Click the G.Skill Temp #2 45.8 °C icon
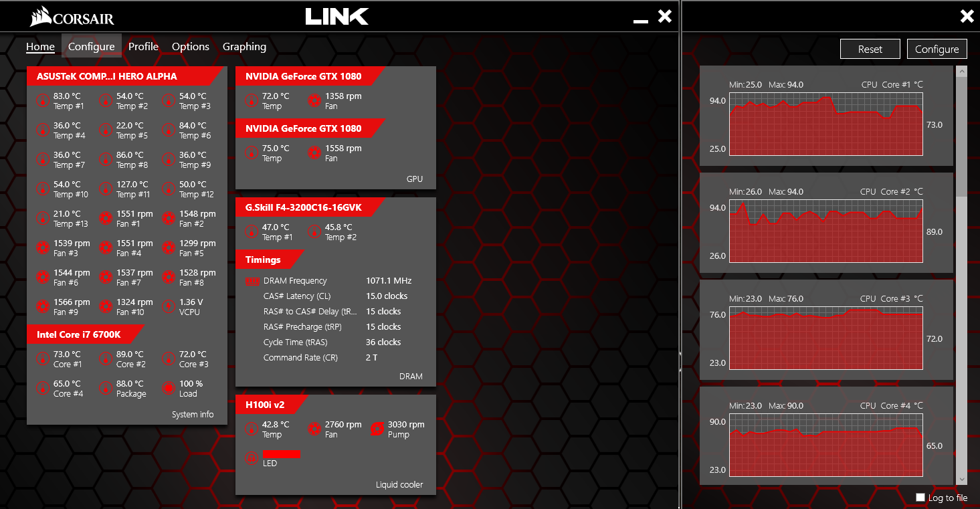 [314, 232]
